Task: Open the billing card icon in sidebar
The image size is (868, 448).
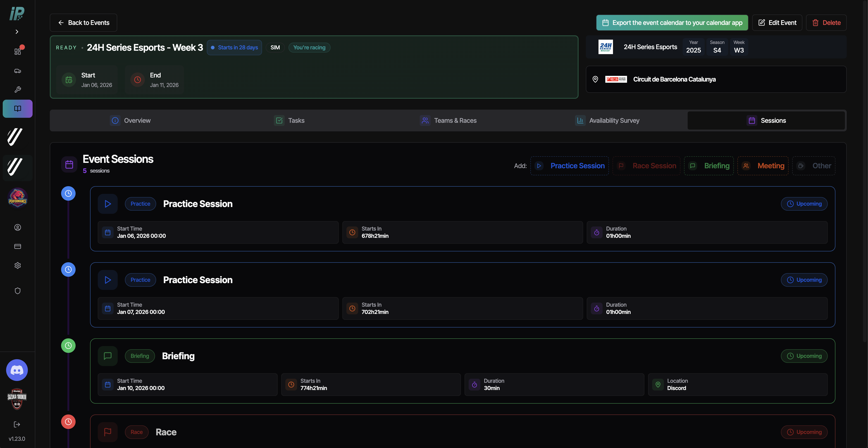Action: pos(17,247)
